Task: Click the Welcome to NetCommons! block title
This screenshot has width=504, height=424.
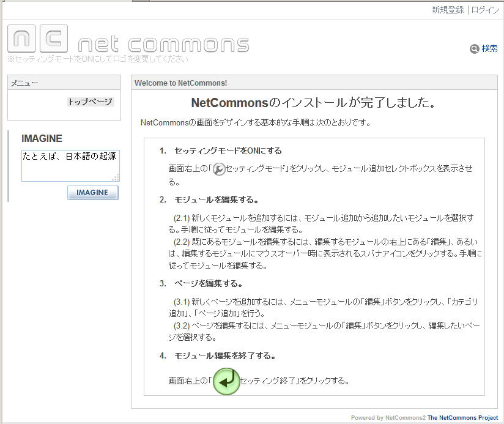Action: 180,83
